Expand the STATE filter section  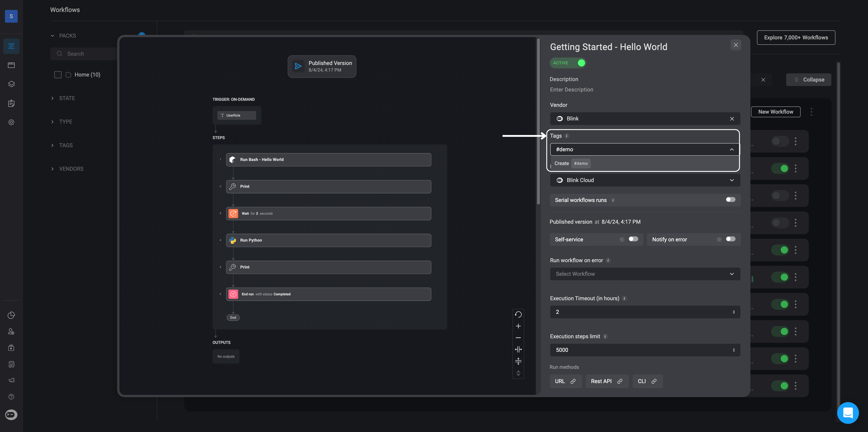pyautogui.click(x=52, y=98)
